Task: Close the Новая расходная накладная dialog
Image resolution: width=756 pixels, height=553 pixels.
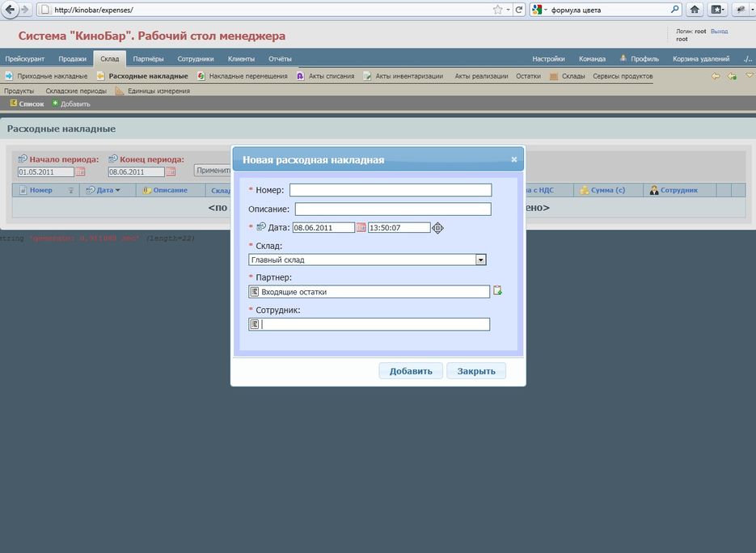Action: tap(514, 159)
